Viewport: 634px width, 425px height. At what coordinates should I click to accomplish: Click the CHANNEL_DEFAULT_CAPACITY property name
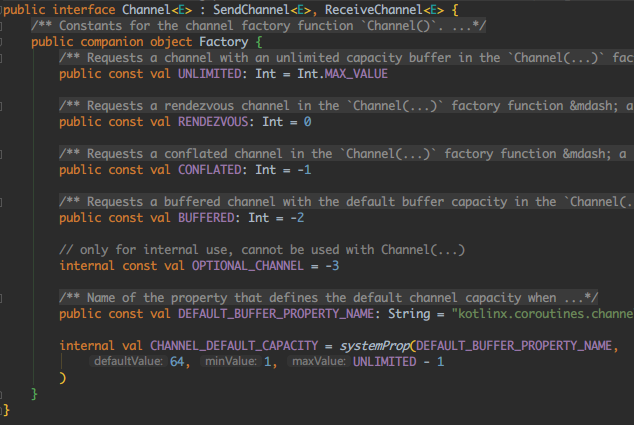point(234,346)
